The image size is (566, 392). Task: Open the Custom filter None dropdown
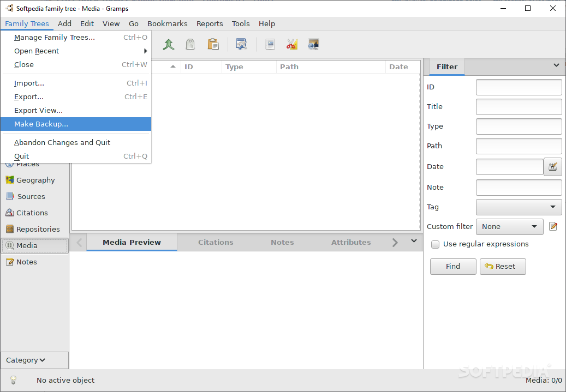point(510,226)
